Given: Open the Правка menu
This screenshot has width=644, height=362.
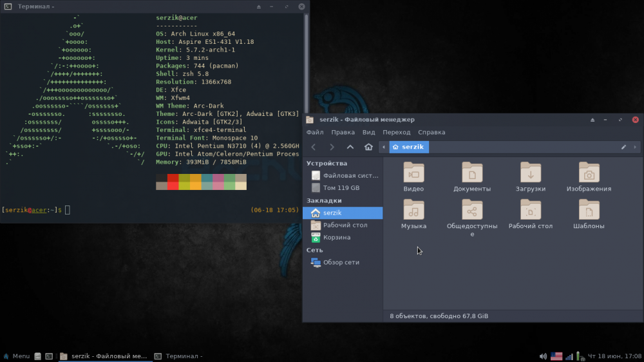Looking at the screenshot, I should (x=343, y=132).
